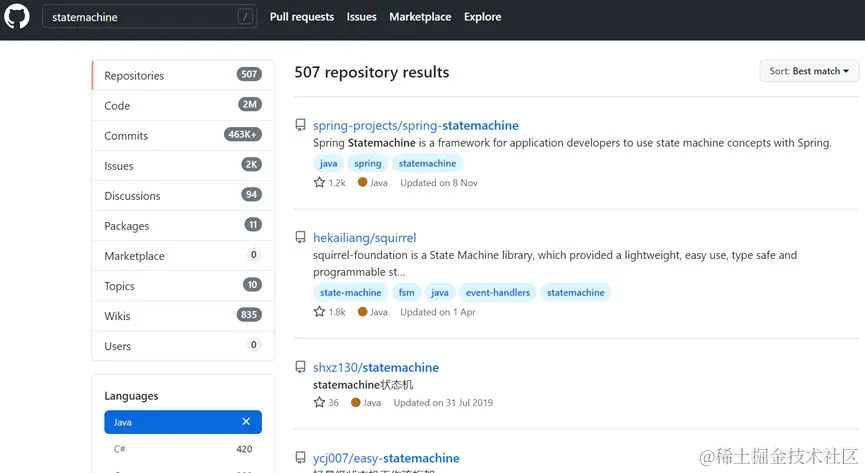The width and height of the screenshot is (865, 473).
Task: Switch to Wikis search results
Action: click(119, 316)
